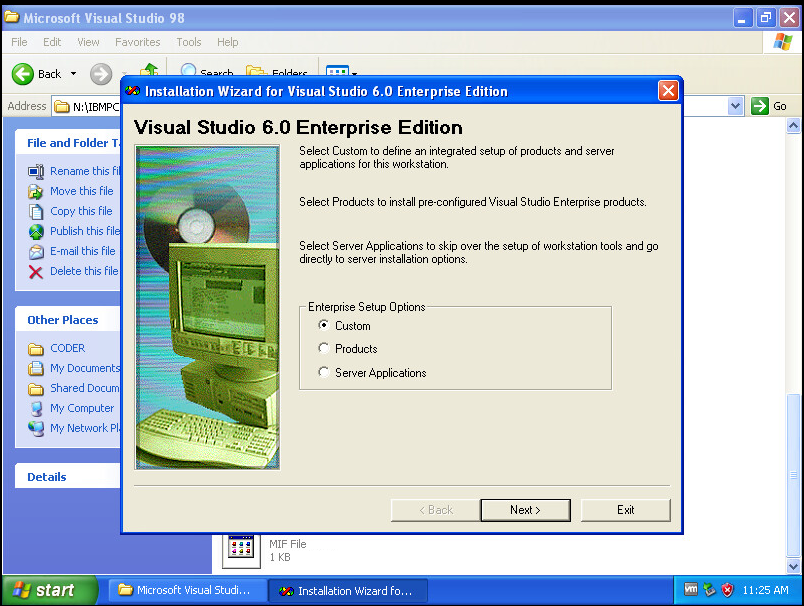Screen dimensions: 804x606
Task: Click Publish this file globe icon
Action: (36, 232)
